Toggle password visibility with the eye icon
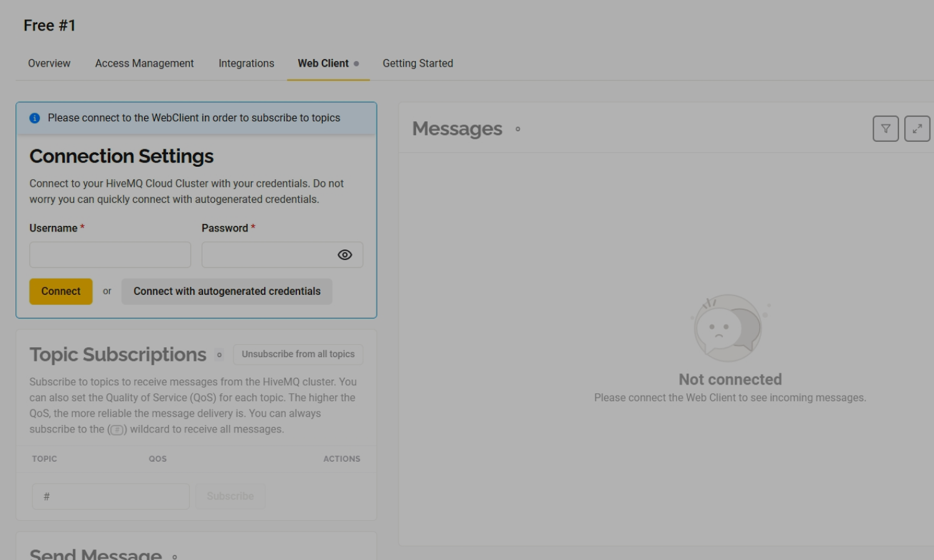The image size is (934, 560). click(344, 255)
